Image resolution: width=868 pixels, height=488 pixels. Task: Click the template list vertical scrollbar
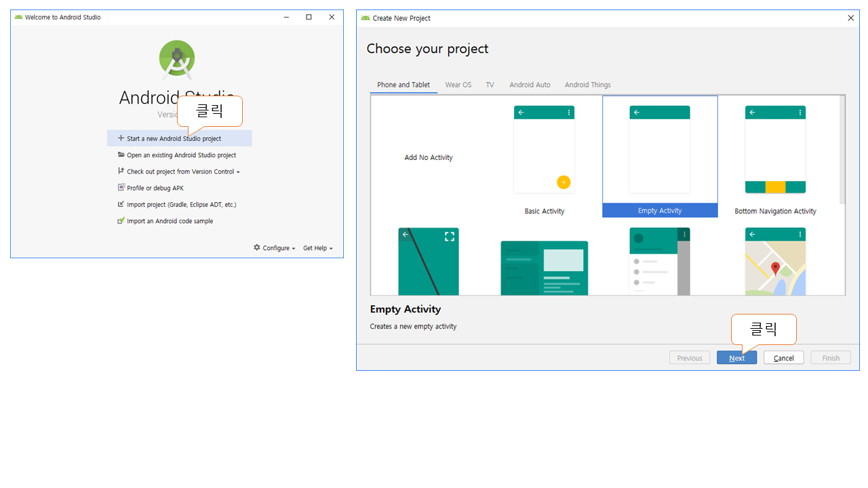[842, 149]
